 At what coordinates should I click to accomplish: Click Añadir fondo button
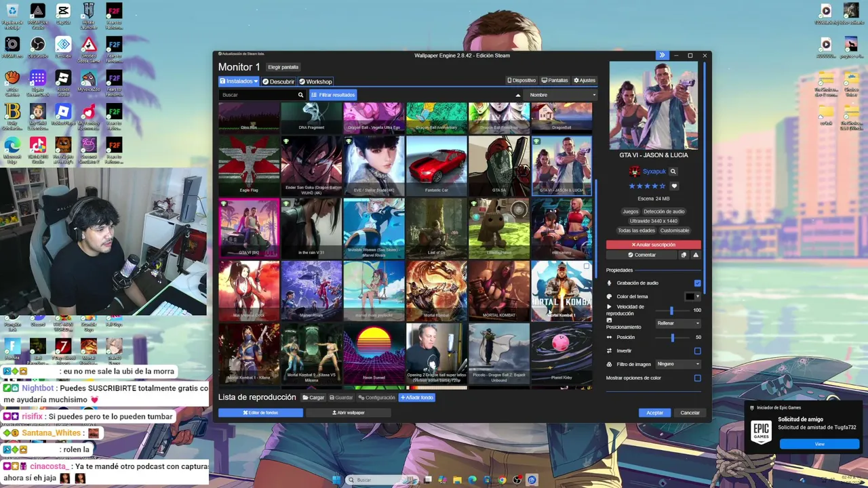coord(417,398)
